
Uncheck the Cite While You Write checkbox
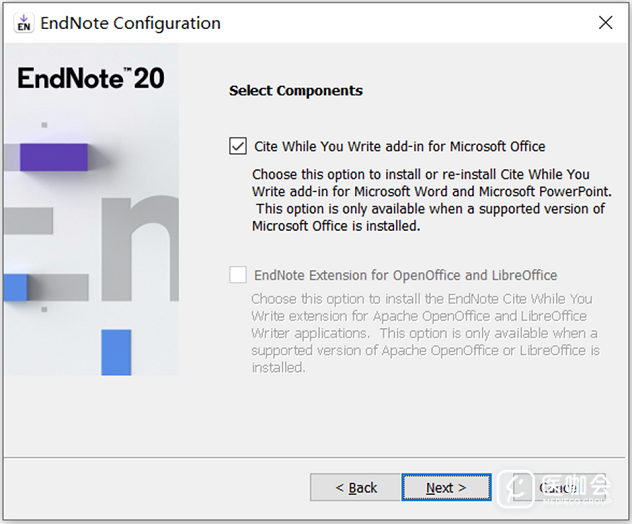pos(238,147)
